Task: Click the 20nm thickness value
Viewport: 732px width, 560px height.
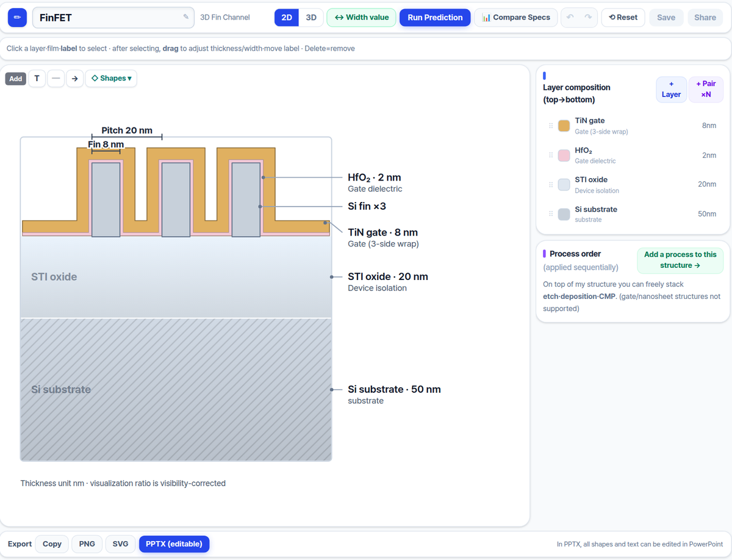Action: pos(707,184)
